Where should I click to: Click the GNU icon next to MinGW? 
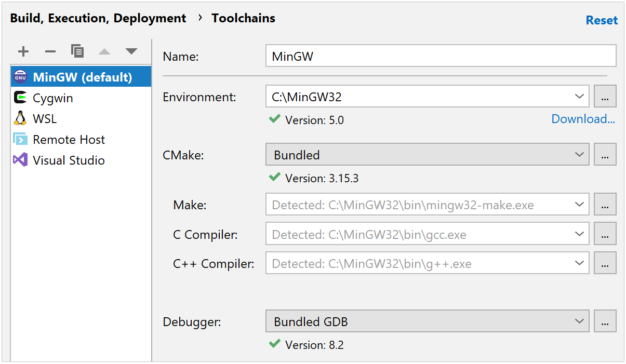(x=20, y=77)
